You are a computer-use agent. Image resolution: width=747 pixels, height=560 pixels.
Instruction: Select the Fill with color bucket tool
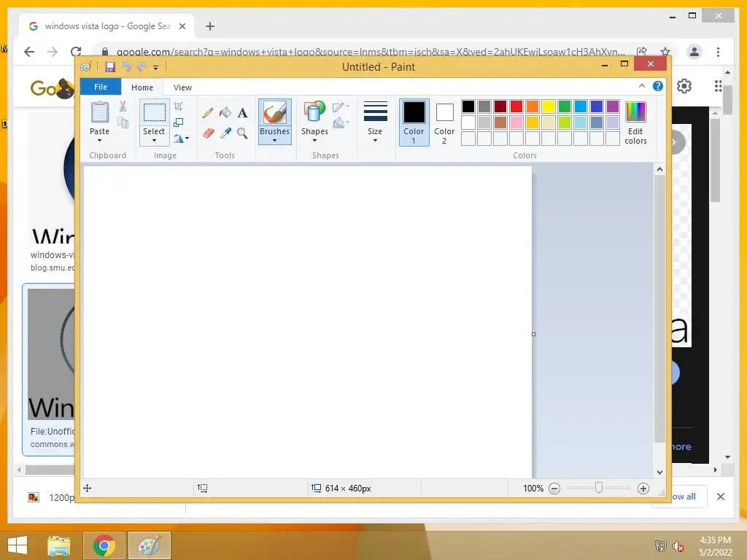(225, 113)
